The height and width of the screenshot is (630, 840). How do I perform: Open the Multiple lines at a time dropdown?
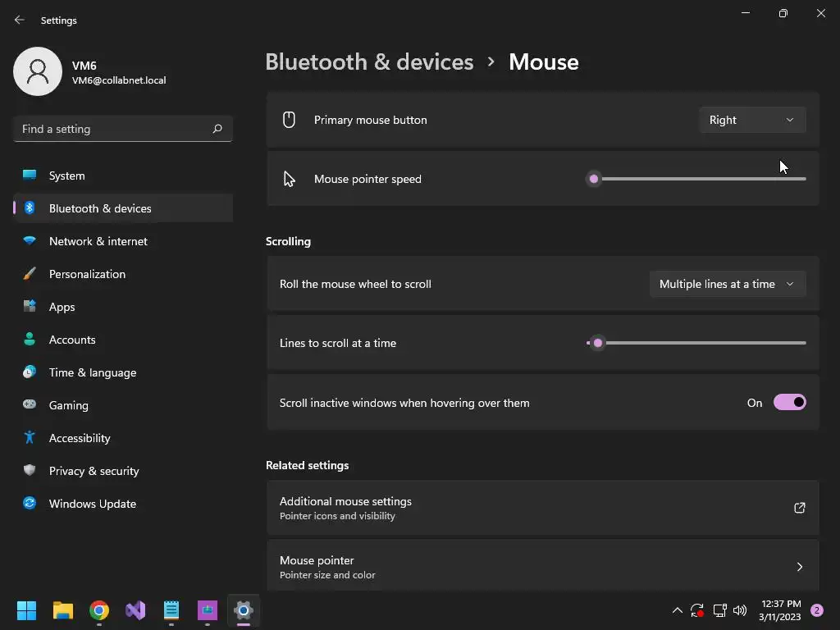(x=728, y=284)
